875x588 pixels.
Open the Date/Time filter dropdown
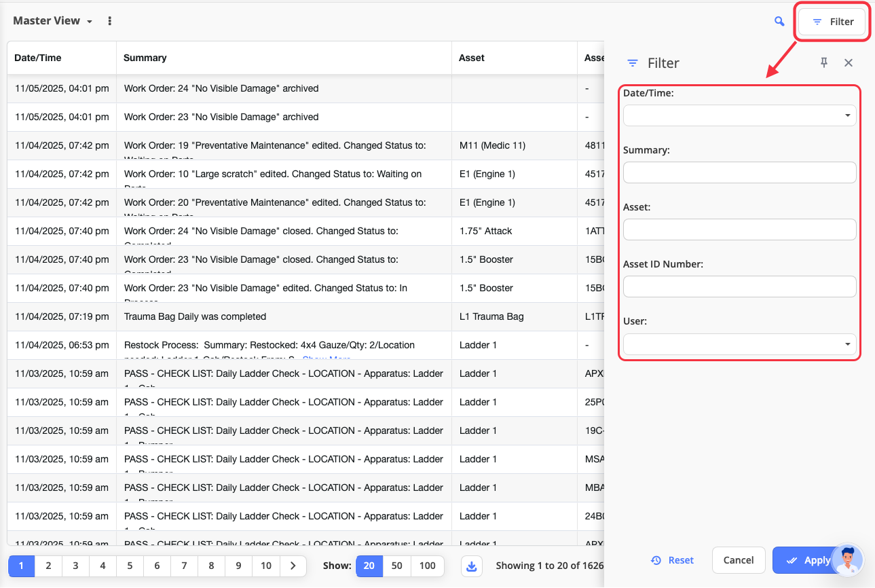click(740, 115)
